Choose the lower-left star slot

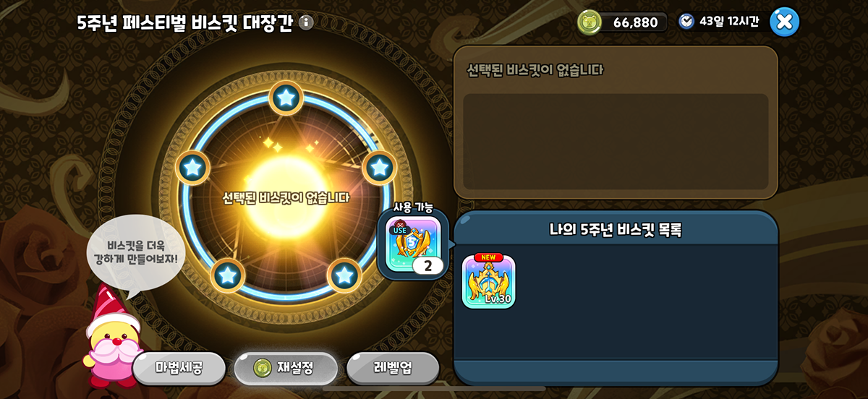(228, 275)
